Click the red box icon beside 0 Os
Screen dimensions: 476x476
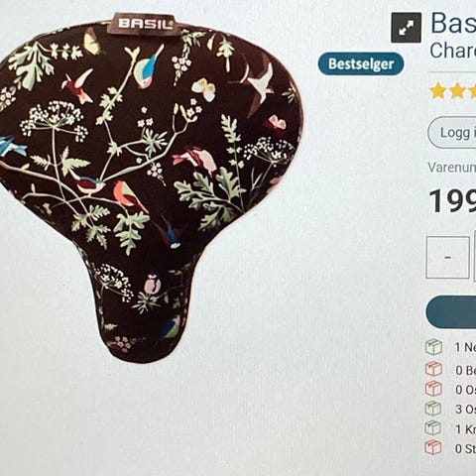point(433,389)
